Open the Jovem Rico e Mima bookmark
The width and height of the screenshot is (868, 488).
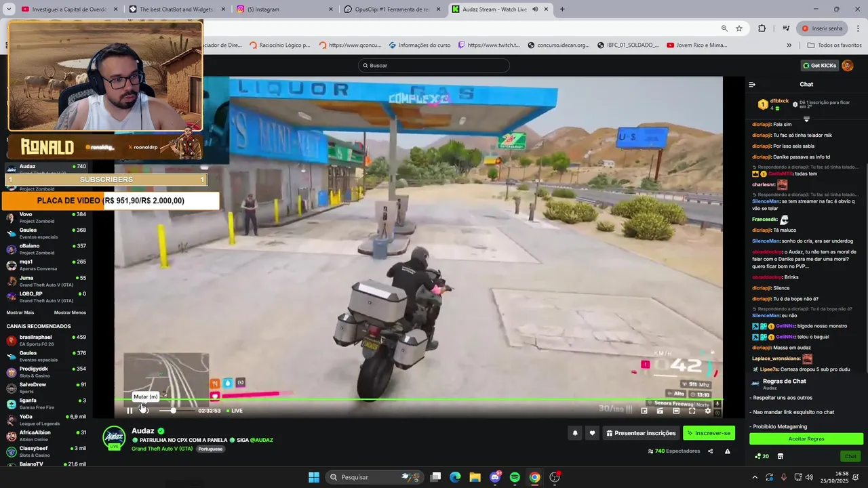[x=696, y=45]
